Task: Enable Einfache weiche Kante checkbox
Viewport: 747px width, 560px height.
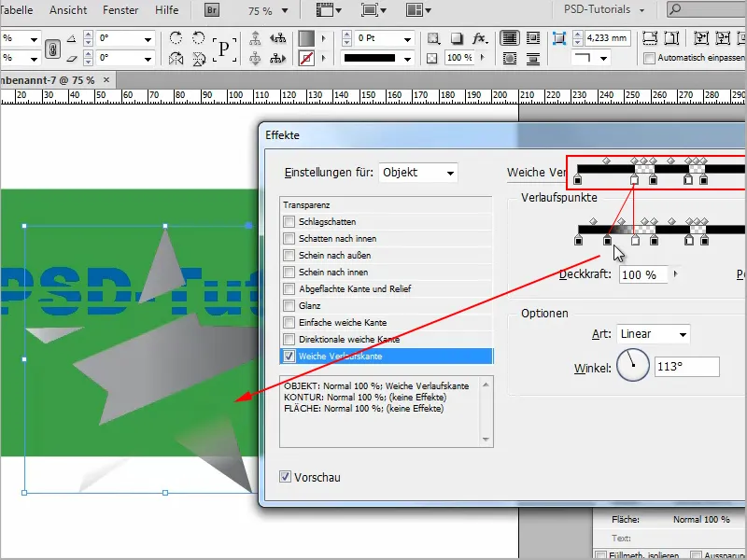Action: (289, 322)
